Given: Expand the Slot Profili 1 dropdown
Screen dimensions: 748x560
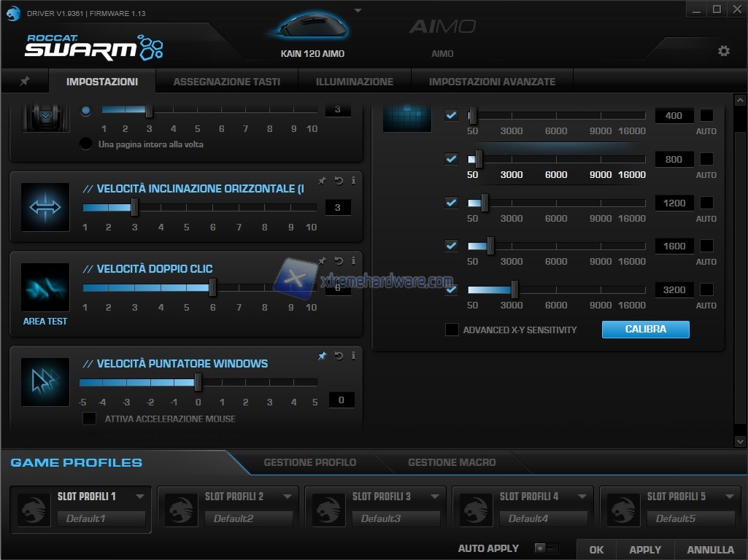Looking at the screenshot, I should pos(139,497).
